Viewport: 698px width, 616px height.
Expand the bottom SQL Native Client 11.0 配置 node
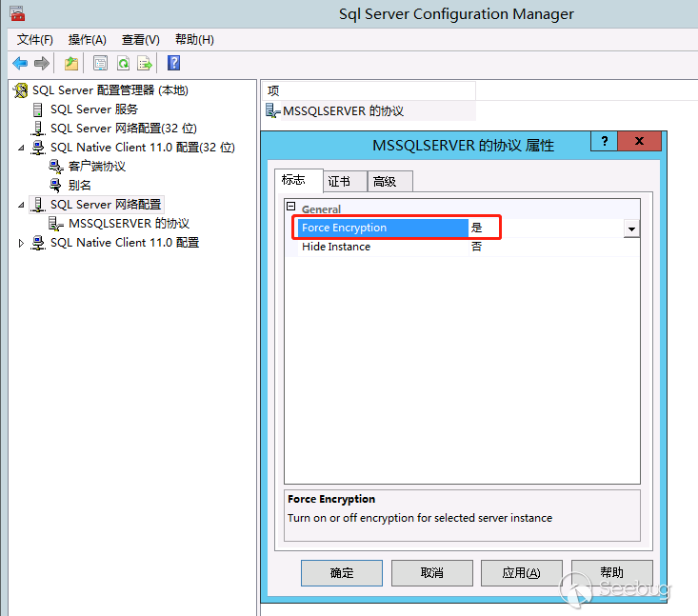coord(21,243)
